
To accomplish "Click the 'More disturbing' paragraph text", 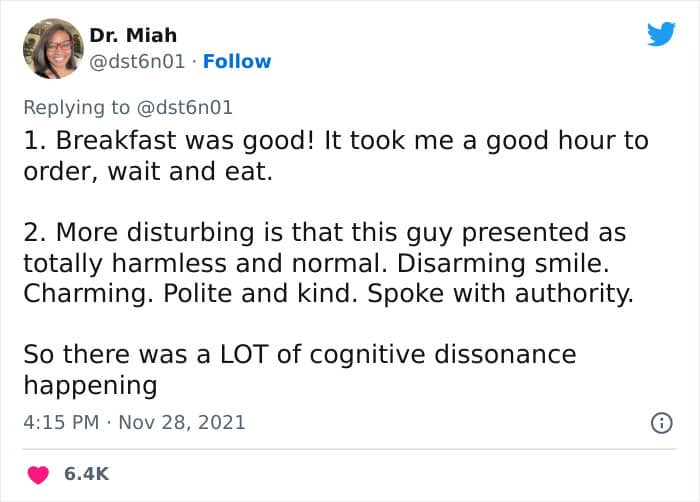I will point(329,263).
